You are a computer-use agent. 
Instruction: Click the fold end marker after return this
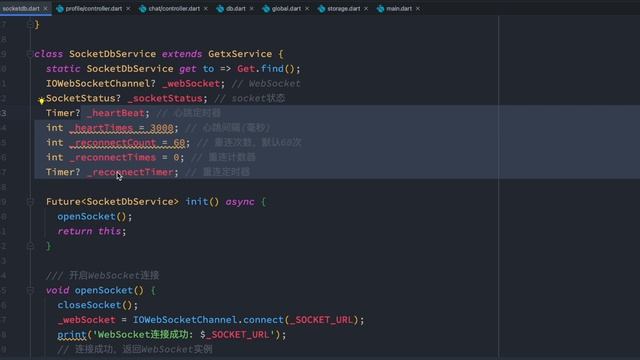point(30,246)
